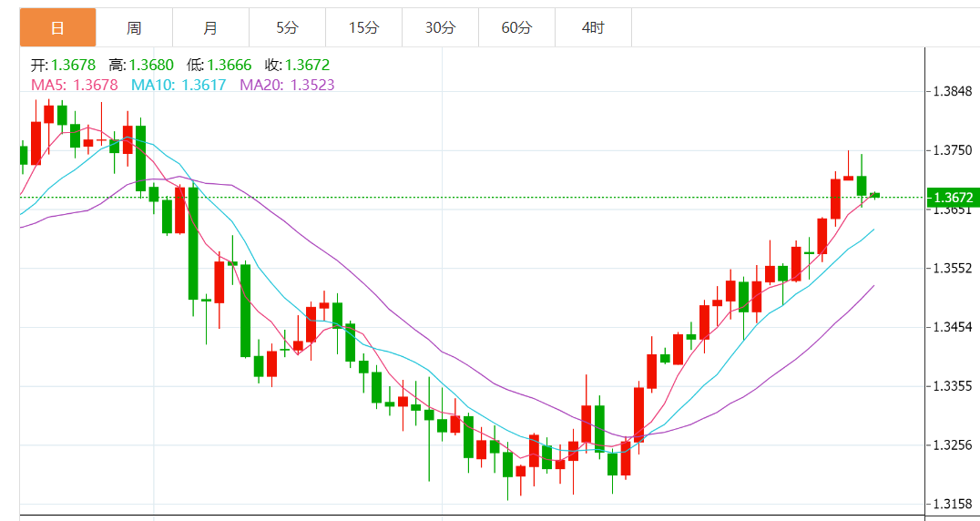Switch to the 日 (daily) chart tab

point(57,28)
